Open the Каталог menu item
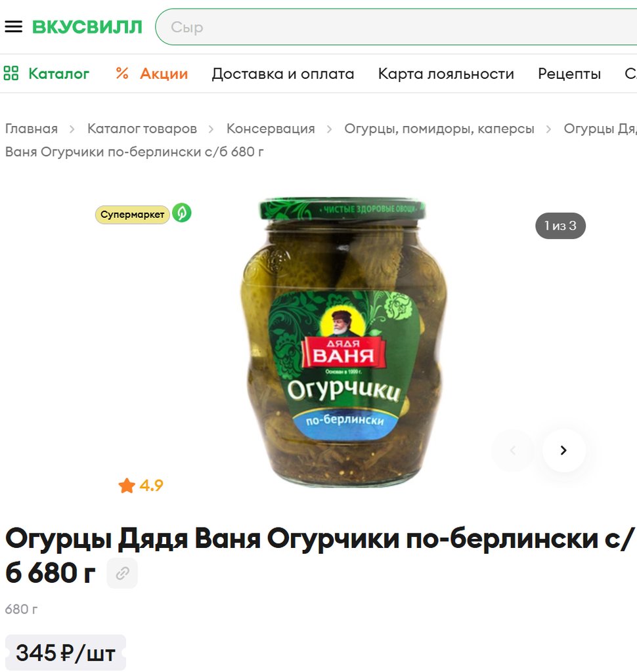 (x=58, y=73)
